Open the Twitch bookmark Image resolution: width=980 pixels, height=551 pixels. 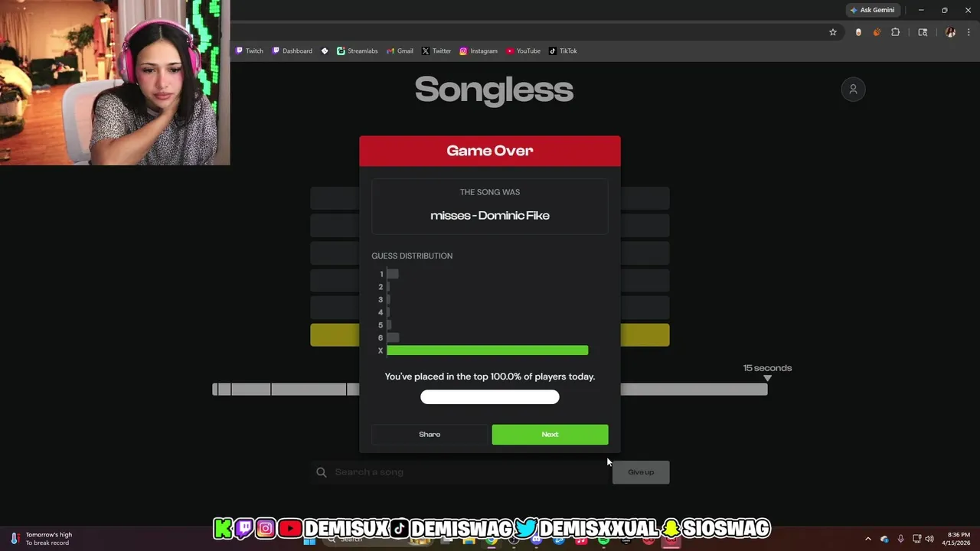click(250, 51)
